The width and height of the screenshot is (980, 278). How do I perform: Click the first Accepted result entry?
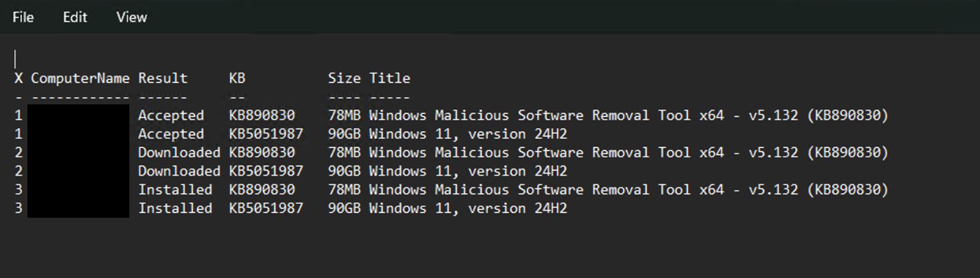[171, 115]
